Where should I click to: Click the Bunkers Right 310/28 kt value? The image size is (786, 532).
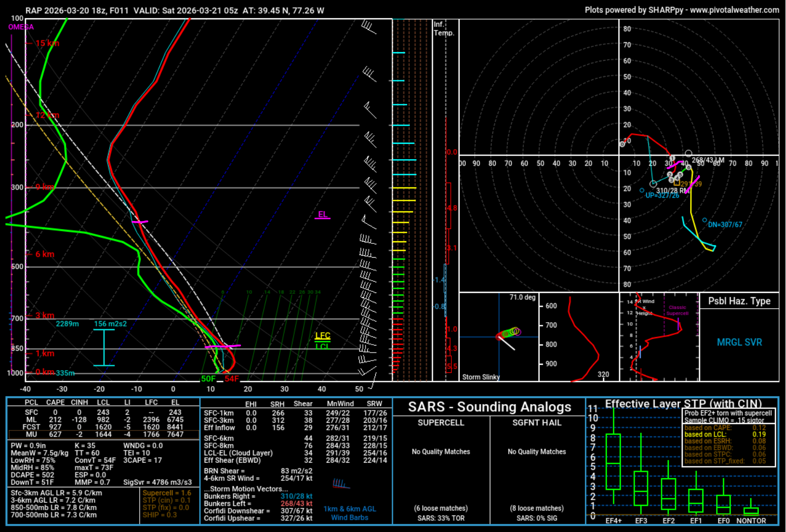(296, 496)
